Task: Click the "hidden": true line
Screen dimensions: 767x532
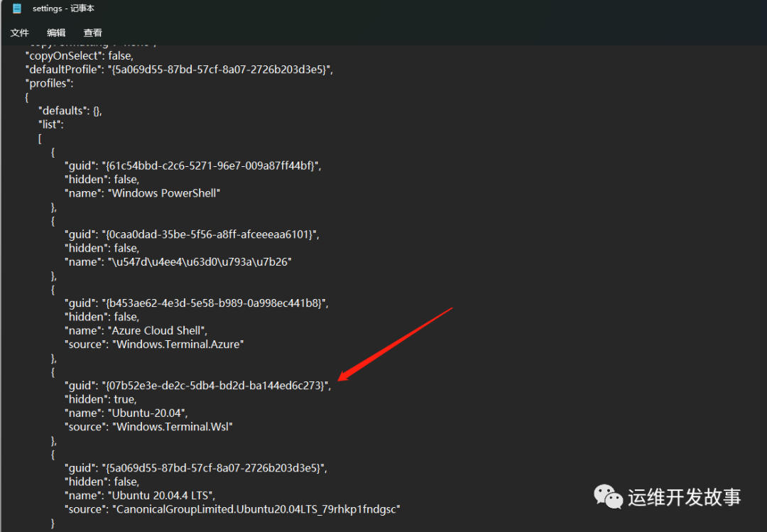Action: pos(101,399)
